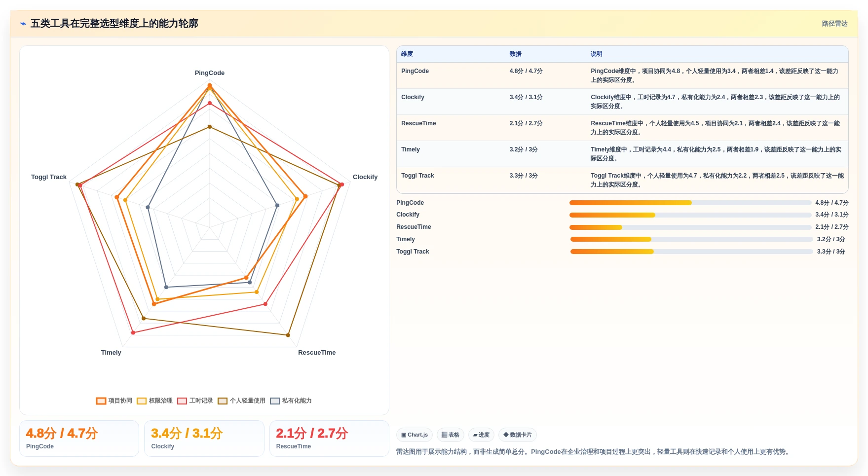Viewport: 868px width, 476px height.
Task: Click the Timely axis label on radar
Action: coord(111,352)
